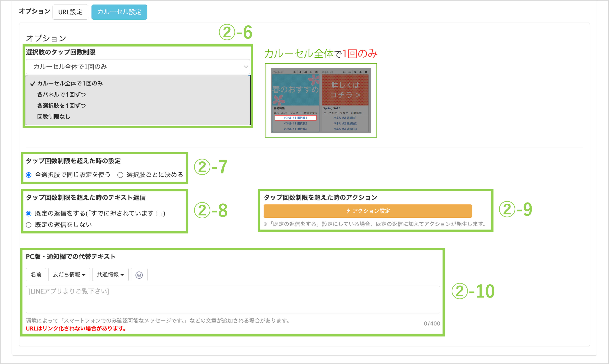Click Panel #1 X delete icon
This screenshot has width=609, height=364.
(x=316, y=72)
